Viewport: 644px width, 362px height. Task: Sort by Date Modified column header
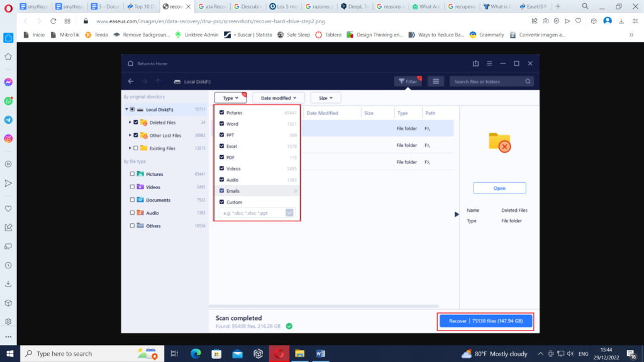click(x=323, y=113)
